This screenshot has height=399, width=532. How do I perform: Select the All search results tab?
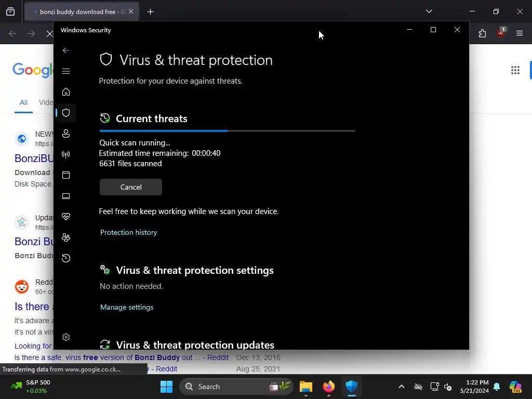[x=23, y=102]
